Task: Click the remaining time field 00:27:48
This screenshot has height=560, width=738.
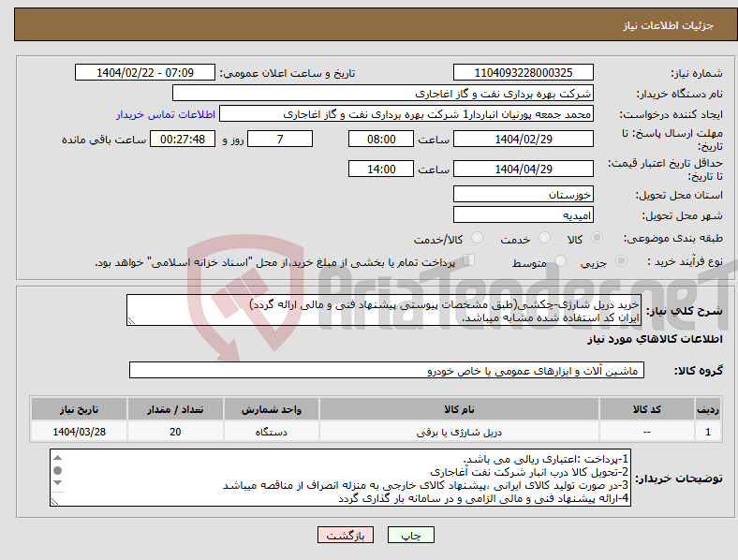Action: tap(183, 139)
